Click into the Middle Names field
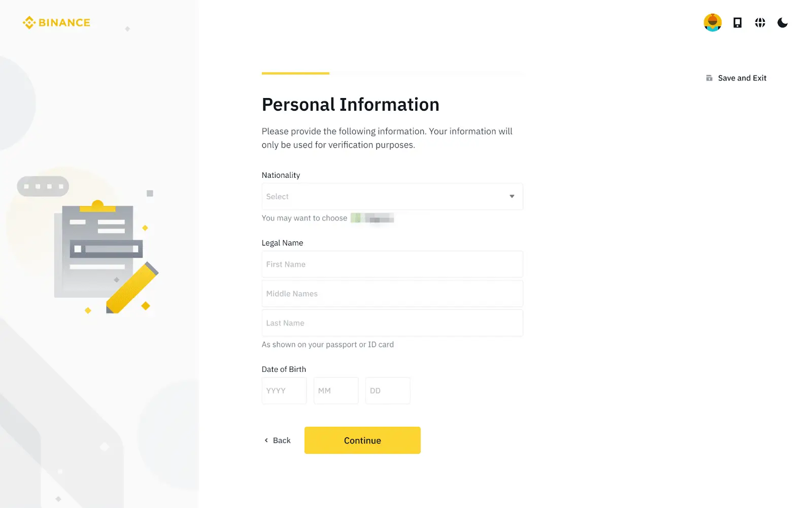This screenshot has height=508, width=812. (392, 294)
